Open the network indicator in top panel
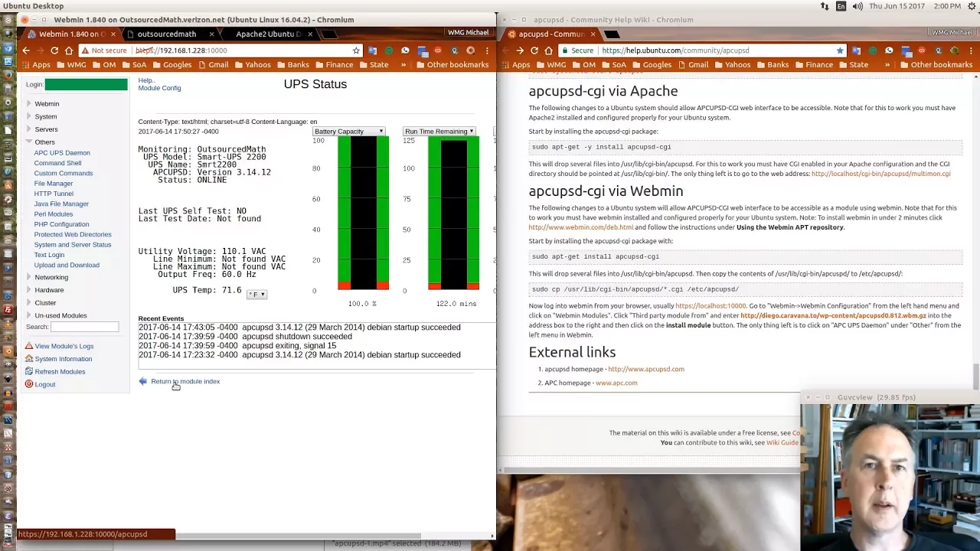This screenshot has width=980, height=551. click(x=825, y=6)
